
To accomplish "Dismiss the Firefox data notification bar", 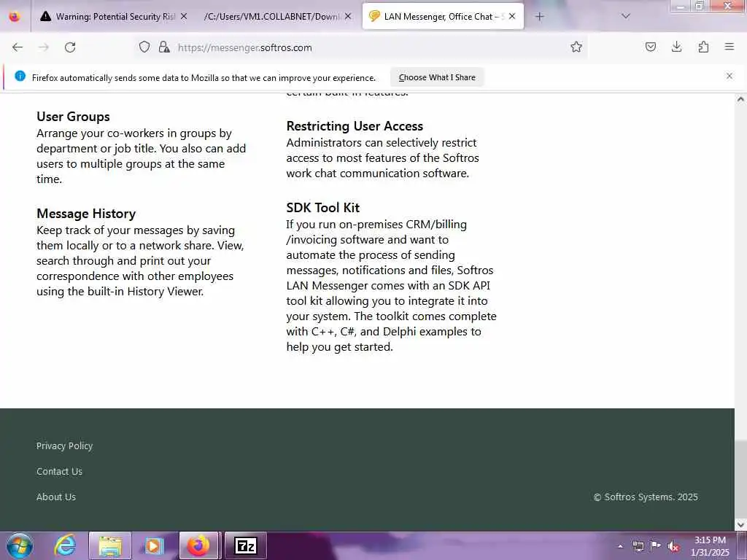I will pyautogui.click(x=729, y=76).
